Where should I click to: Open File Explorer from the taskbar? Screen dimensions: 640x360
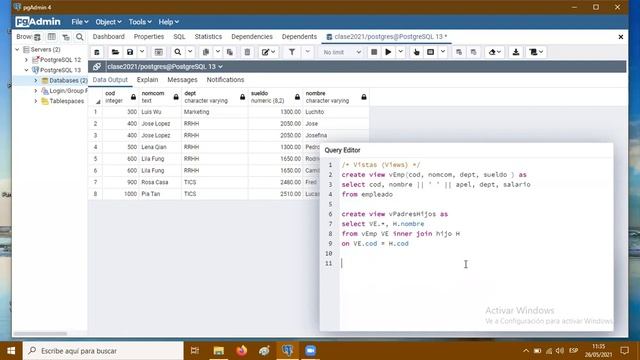[219, 351]
